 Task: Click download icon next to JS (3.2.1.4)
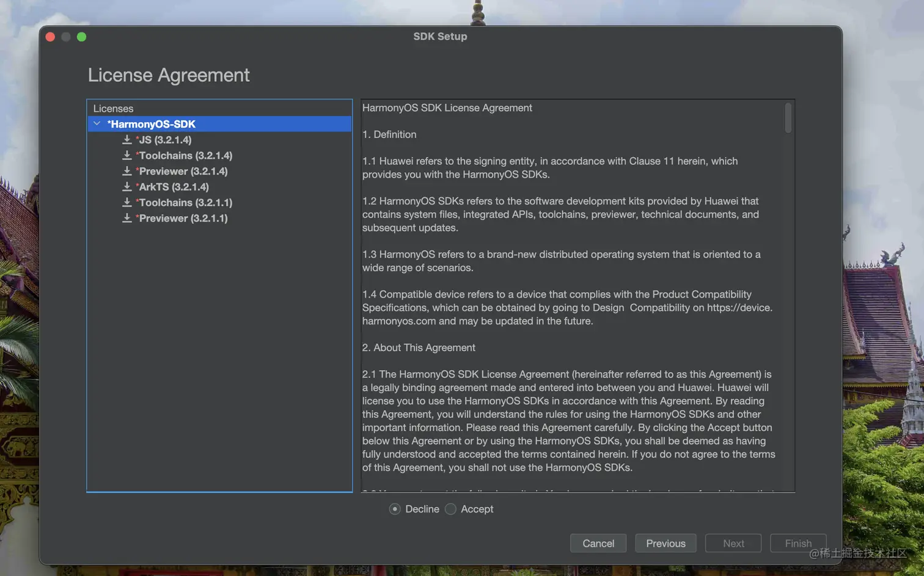[x=127, y=140]
